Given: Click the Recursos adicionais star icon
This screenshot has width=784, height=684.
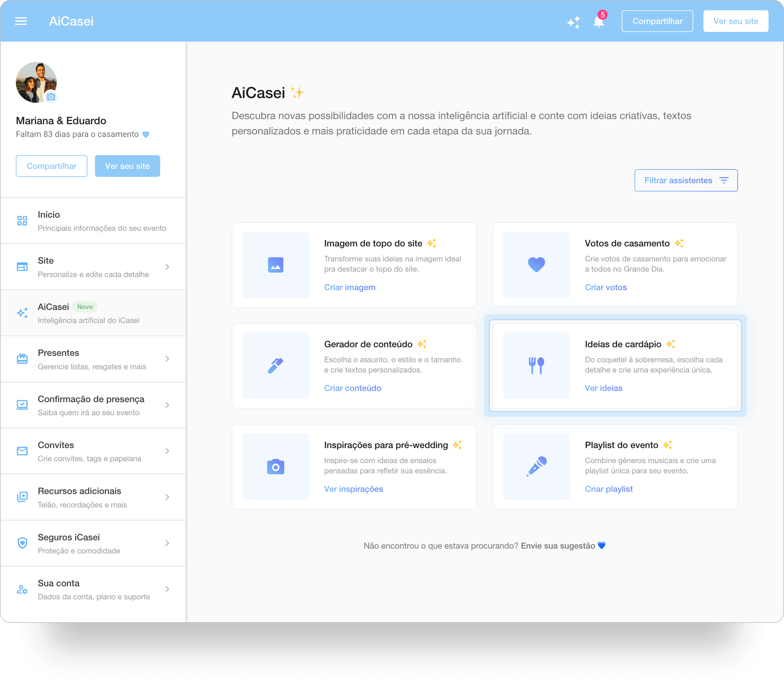Looking at the screenshot, I should [22, 497].
